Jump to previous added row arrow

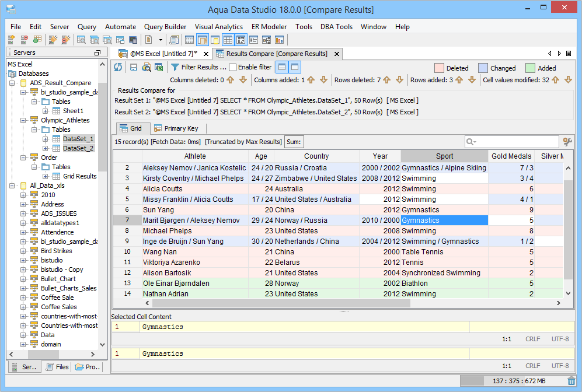coord(459,80)
